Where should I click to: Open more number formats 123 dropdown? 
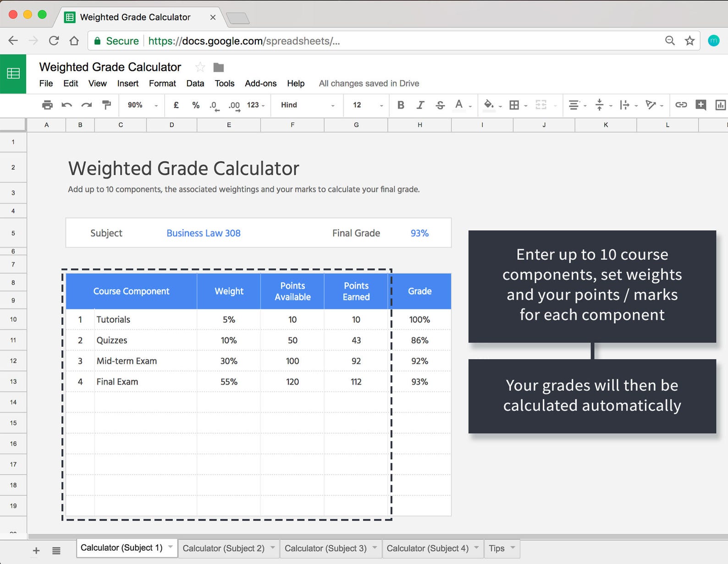pos(256,105)
